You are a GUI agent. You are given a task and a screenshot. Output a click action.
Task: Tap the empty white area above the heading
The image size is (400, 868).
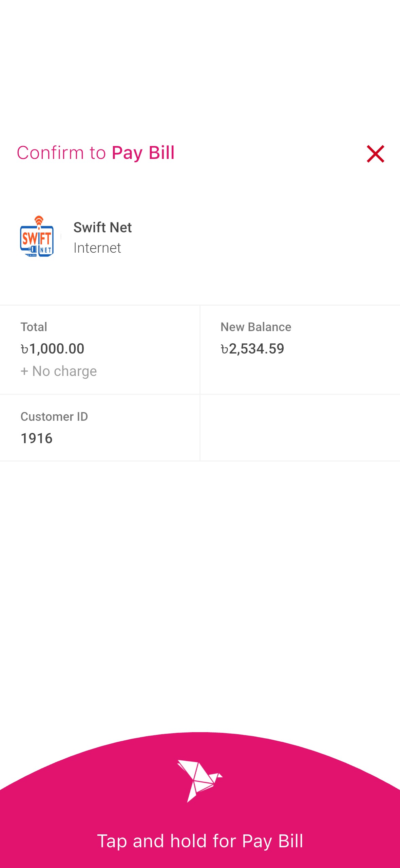[x=200, y=68]
